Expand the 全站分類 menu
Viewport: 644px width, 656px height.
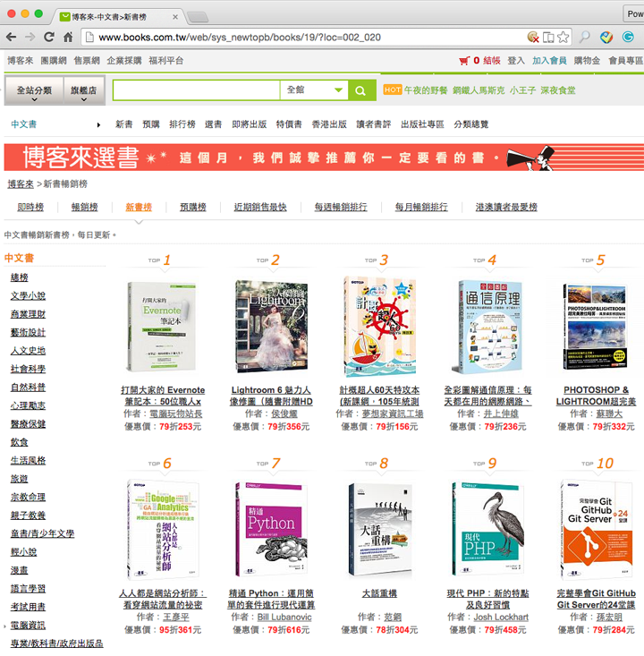(34, 90)
